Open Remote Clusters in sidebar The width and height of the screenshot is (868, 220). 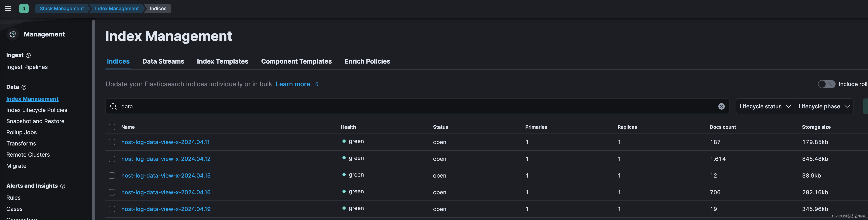(x=28, y=155)
